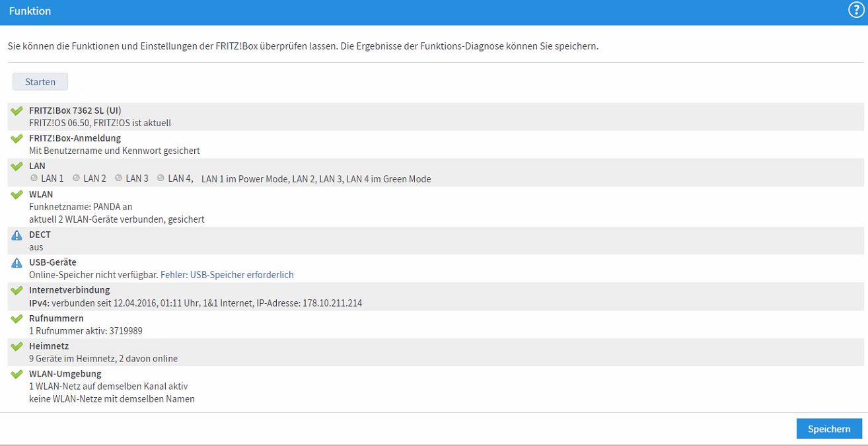Image resolution: width=868 pixels, height=446 pixels.
Task: Click 'keine WLAN-Netze mit demselben Namen' text
Action: pyautogui.click(x=112, y=399)
